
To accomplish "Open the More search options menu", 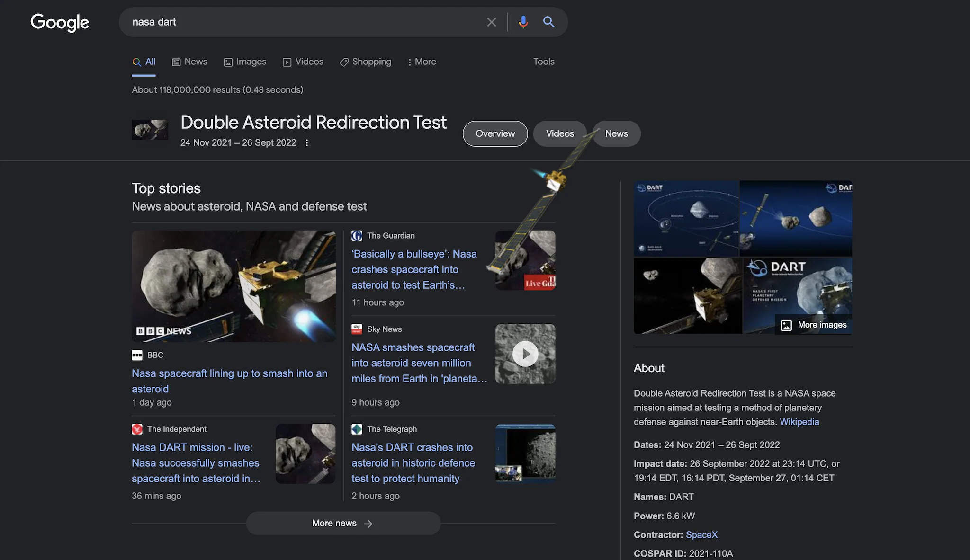I will coord(422,62).
